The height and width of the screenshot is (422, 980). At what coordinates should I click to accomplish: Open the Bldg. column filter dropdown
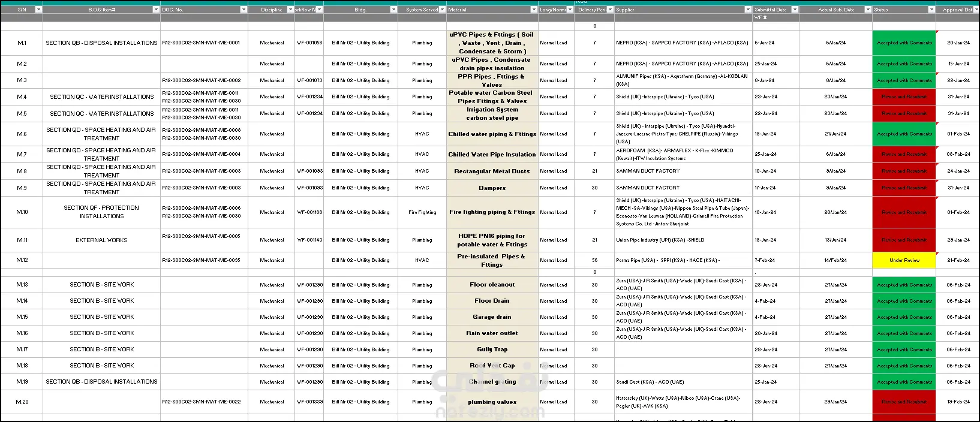(394, 10)
